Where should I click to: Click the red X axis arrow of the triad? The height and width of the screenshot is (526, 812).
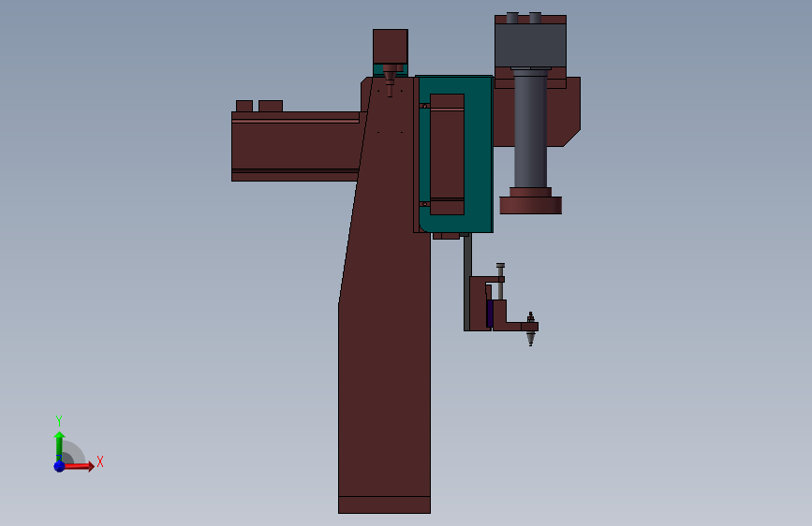(79, 466)
